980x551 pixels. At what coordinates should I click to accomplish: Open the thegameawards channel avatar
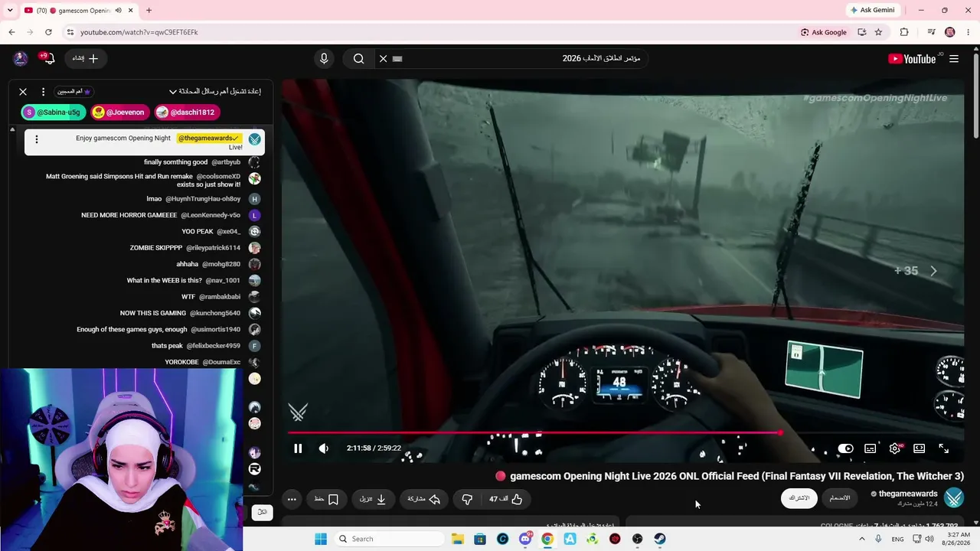click(x=954, y=498)
